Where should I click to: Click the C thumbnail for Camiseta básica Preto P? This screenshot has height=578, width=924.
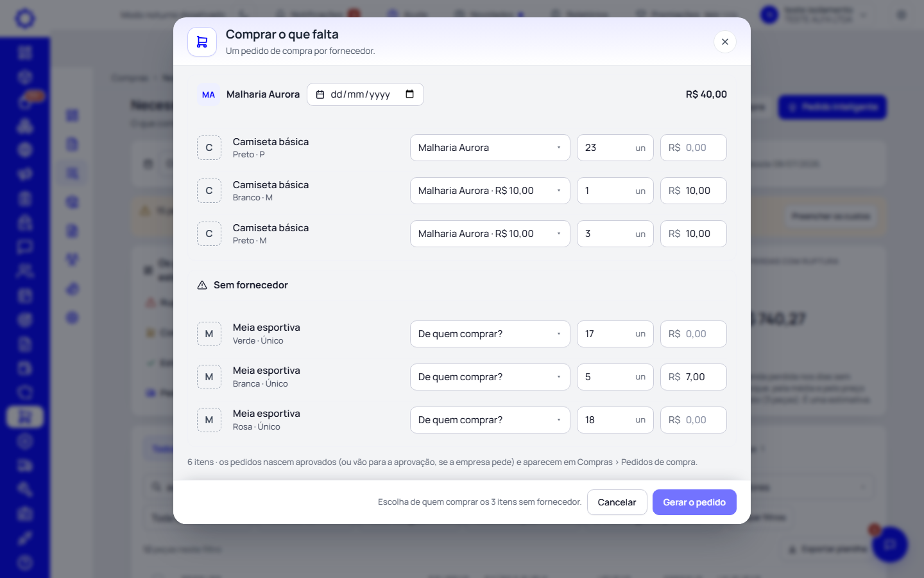[209, 148]
